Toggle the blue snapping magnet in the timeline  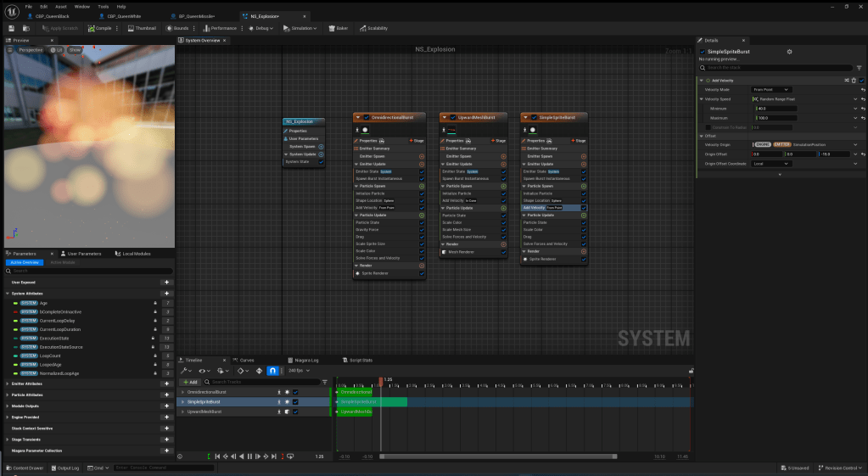[x=272, y=371]
